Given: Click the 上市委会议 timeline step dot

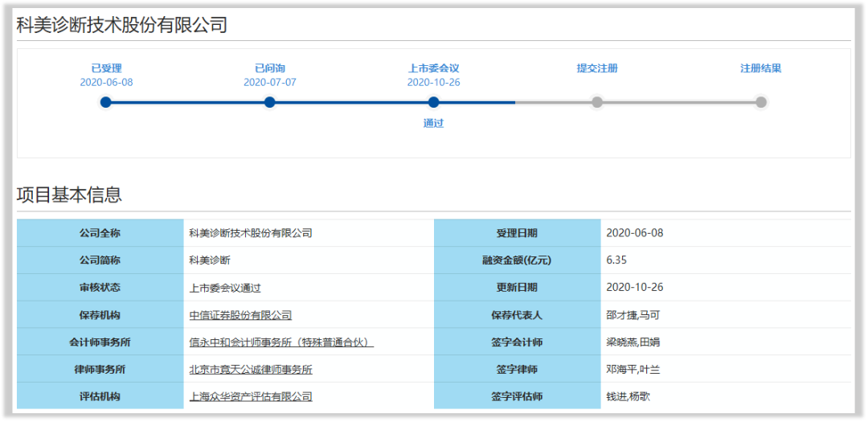Looking at the screenshot, I should point(434,102).
